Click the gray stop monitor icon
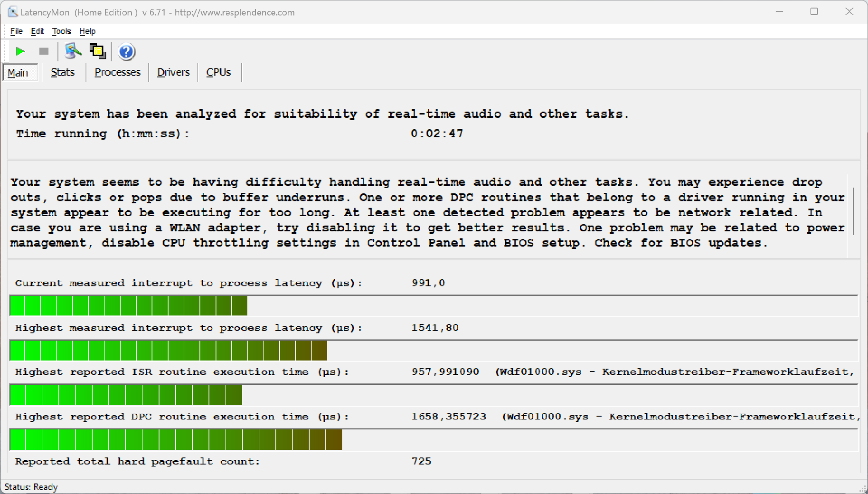Screen dimensions: 868x494 click(x=44, y=52)
